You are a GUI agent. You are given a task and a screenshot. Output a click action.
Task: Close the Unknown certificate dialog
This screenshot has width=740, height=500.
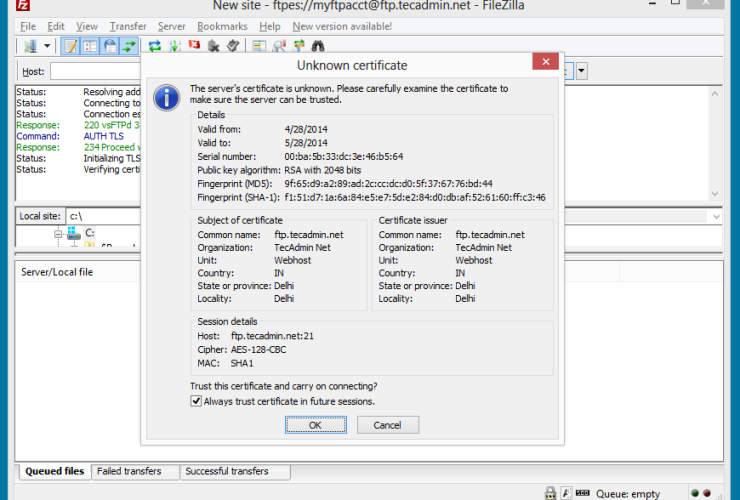pyautogui.click(x=544, y=62)
